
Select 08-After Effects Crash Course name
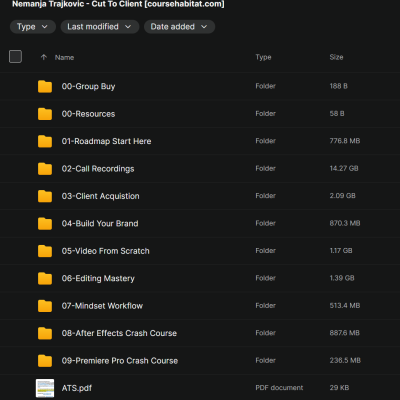119,333
